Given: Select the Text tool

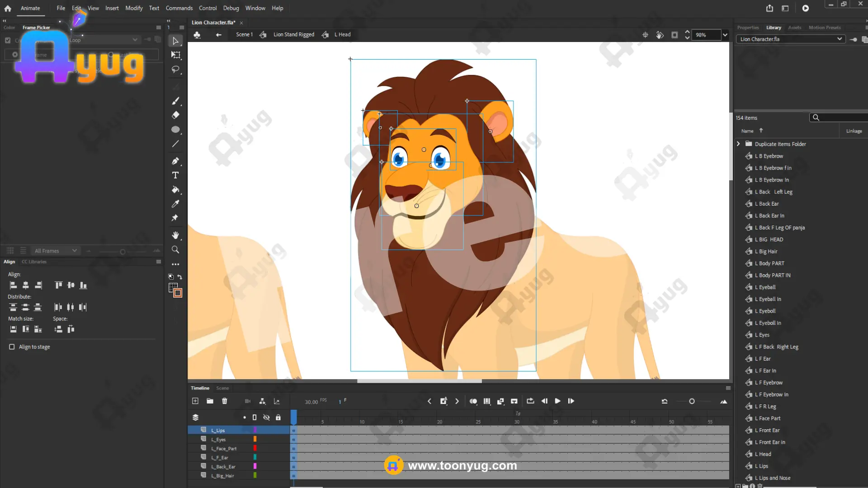Looking at the screenshot, I should tap(175, 175).
